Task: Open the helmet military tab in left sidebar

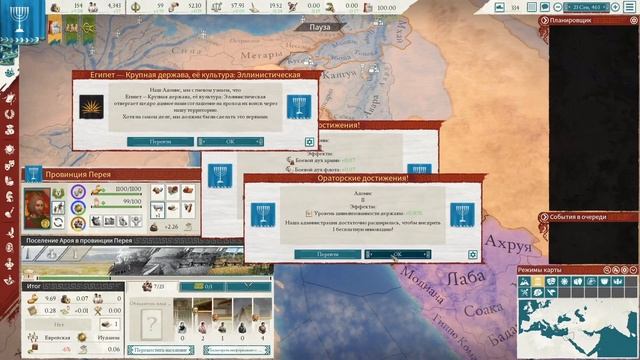Action: [9, 196]
